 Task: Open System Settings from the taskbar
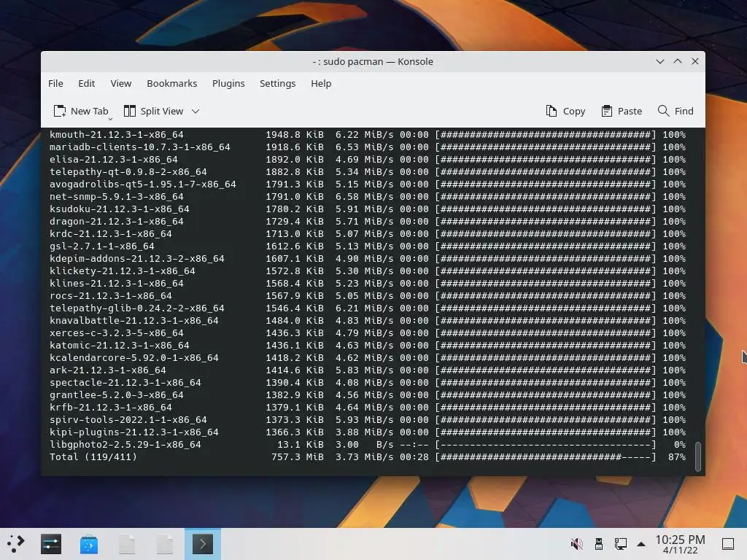pyautogui.click(x=51, y=544)
